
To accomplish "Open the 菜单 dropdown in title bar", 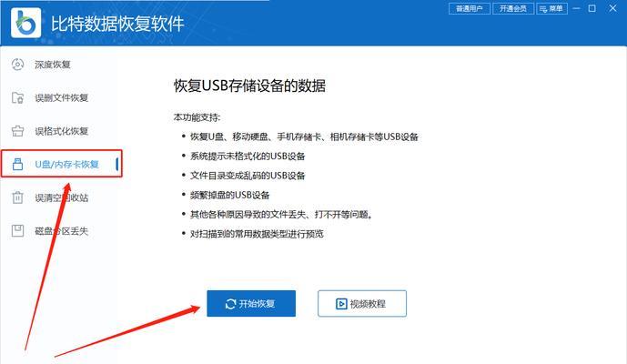I will point(551,8).
